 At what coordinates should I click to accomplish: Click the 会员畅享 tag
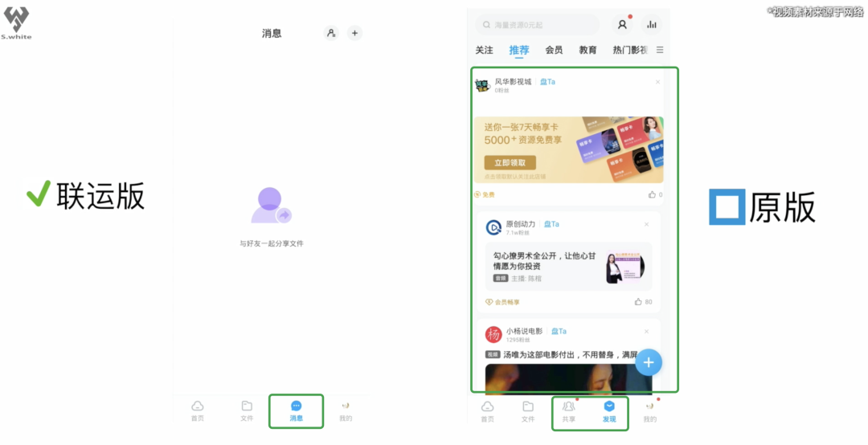[x=502, y=302]
